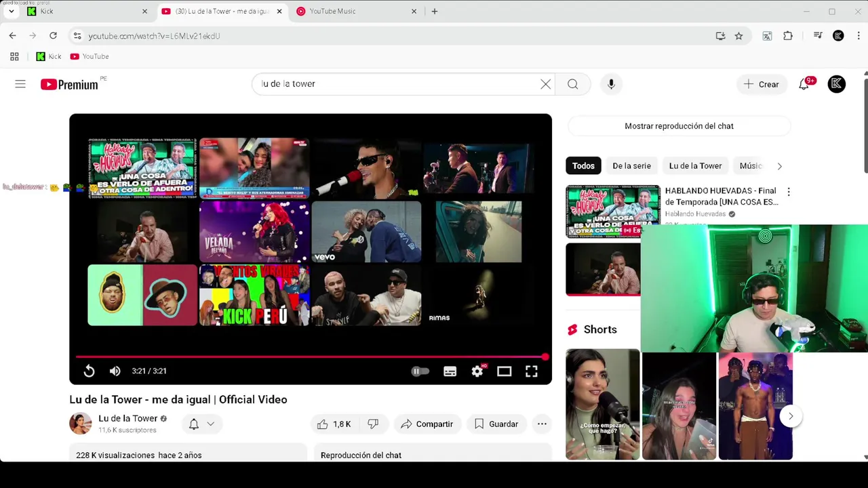Like the video showing 1,8 K
This screenshot has width=868, height=488.
(x=333, y=424)
